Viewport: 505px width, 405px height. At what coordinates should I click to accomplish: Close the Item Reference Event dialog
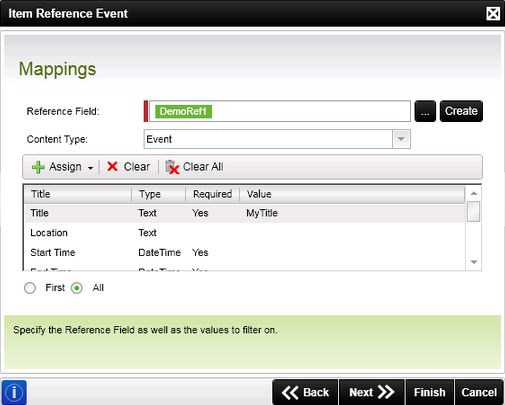coord(493,14)
